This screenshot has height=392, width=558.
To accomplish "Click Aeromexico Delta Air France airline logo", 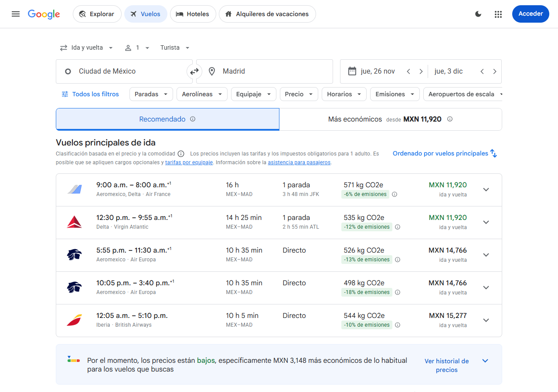I will point(75,189).
